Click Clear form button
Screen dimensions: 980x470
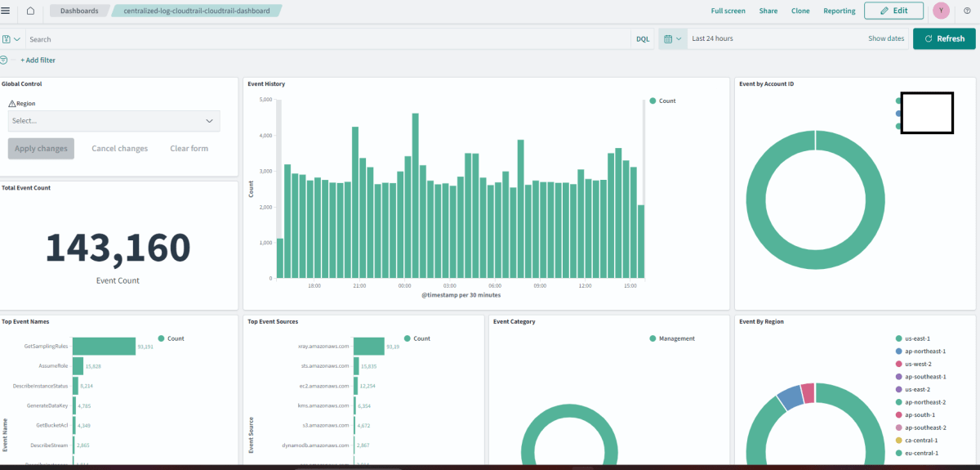pos(189,149)
